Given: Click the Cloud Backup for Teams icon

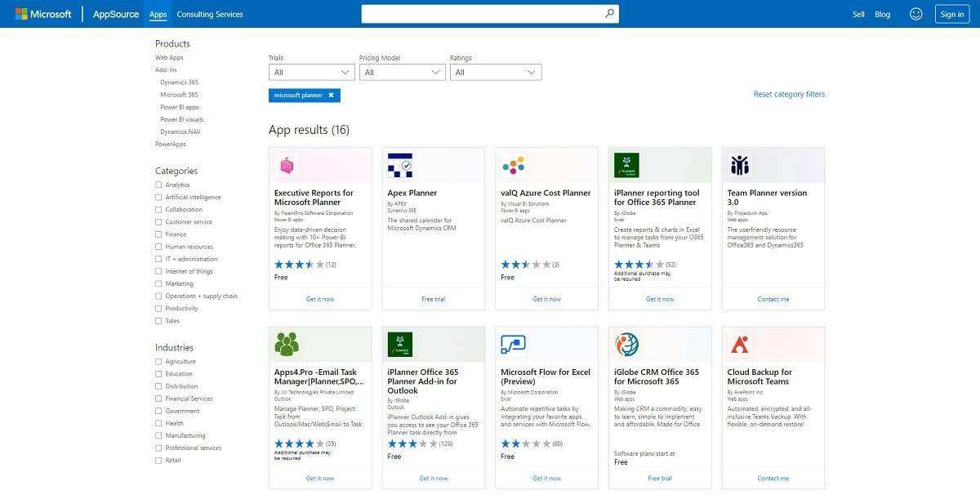Looking at the screenshot, I should [x=740, y=345].
